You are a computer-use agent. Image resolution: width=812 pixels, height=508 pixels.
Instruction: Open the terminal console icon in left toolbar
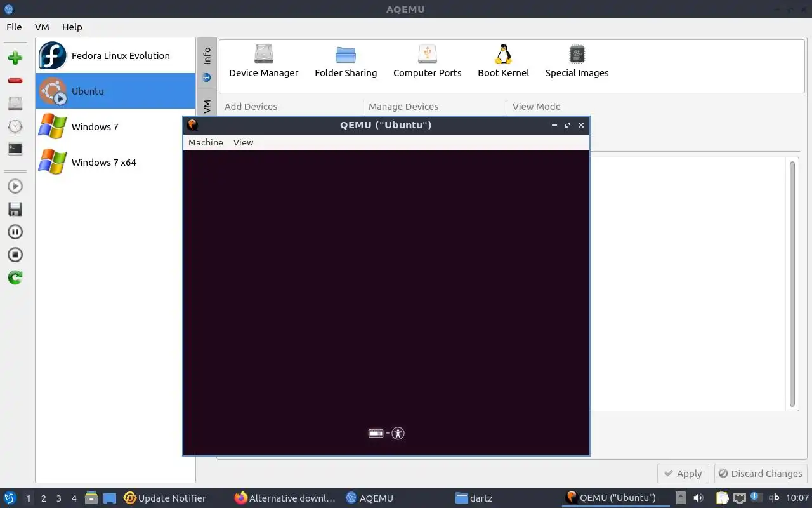point(15,149)
